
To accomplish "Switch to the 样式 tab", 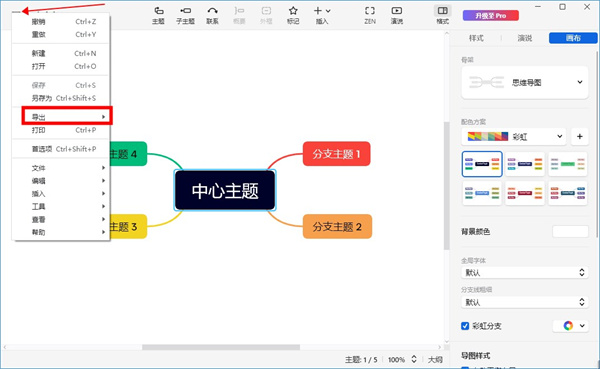I will [476, 38].
